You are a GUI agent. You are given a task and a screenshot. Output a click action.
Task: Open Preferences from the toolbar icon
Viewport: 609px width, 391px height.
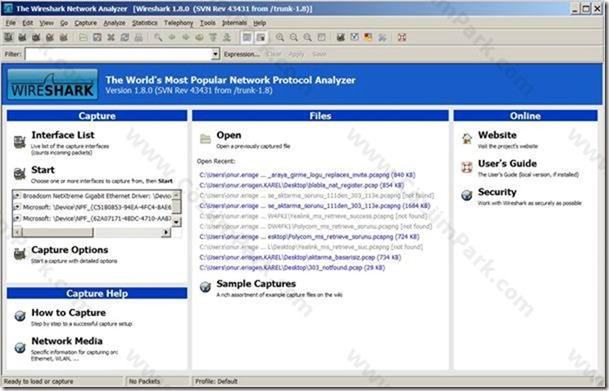click(x=382, y=37)
